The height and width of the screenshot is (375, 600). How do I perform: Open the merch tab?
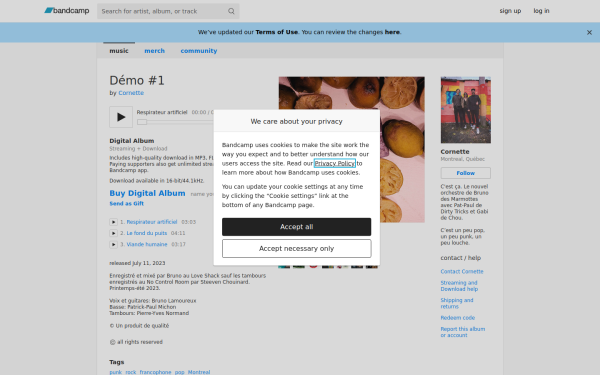point(155,51)
